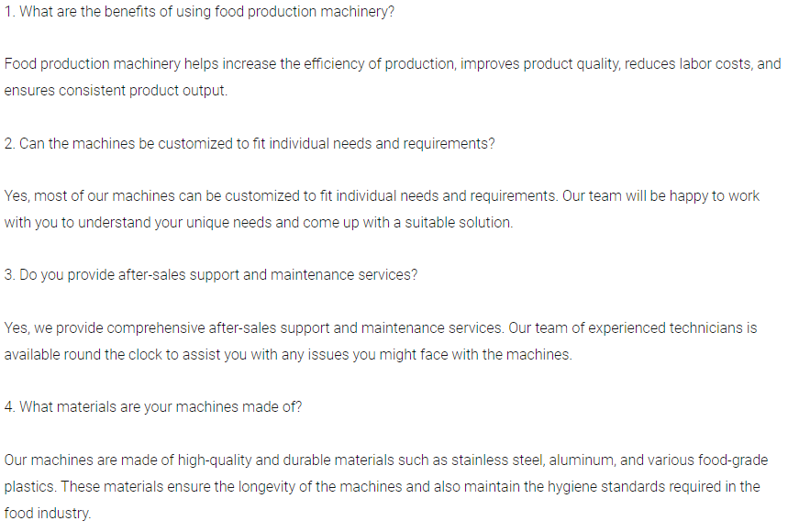Click the line "ensures consistent product output."
The height and width of the screenshot is (532, 788).
(x=116, y=91)
